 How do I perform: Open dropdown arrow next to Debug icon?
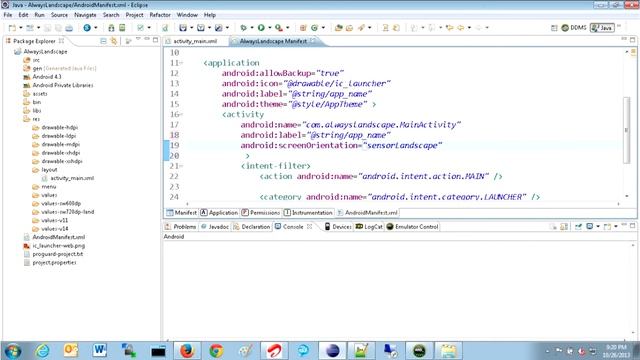coord(252,28)
